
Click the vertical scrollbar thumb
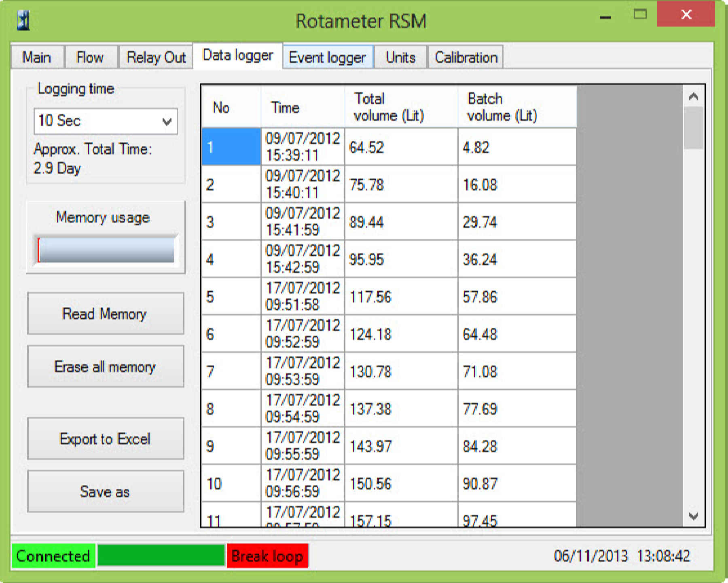coord(693,128)
